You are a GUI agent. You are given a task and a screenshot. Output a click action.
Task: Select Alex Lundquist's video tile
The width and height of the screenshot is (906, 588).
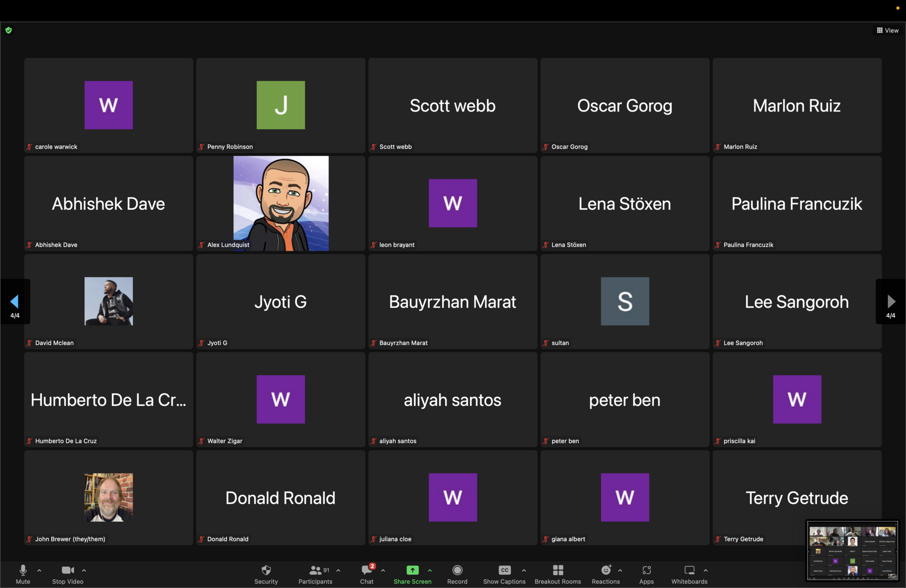point(281,203)
